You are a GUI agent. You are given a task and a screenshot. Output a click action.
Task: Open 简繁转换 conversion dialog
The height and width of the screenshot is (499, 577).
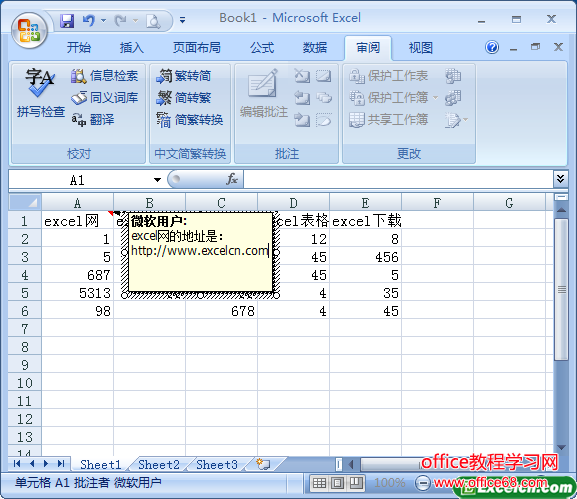[190, 119]
